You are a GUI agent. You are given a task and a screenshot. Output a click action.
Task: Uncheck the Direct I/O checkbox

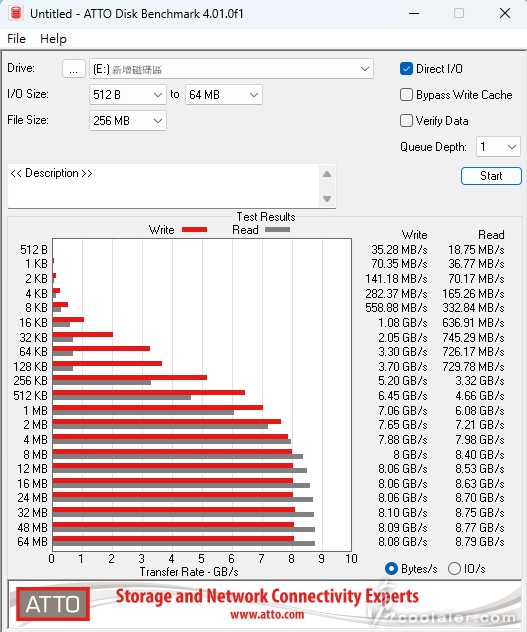coord(406,69)
